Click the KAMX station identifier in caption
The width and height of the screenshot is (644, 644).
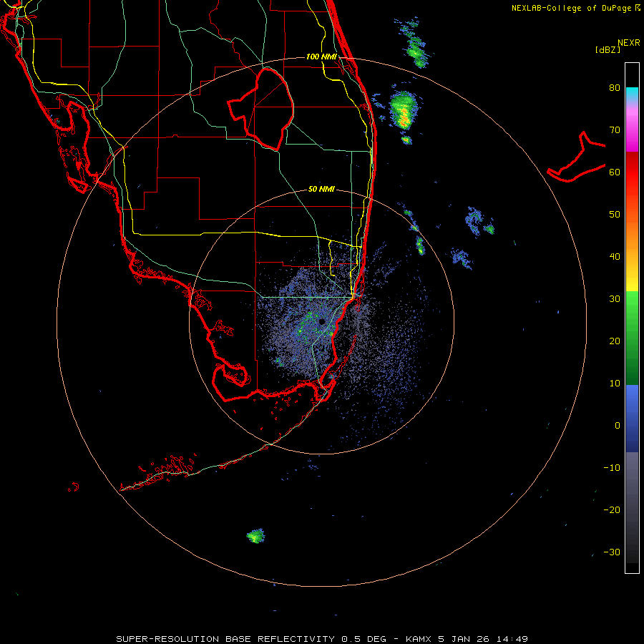pos(419,639)
